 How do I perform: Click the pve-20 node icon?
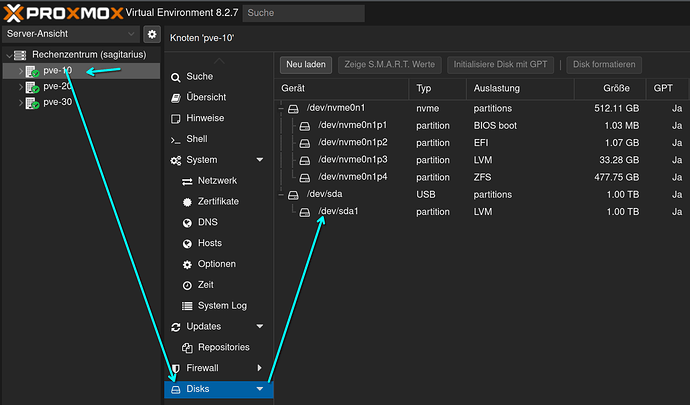[x=32, y=87]
